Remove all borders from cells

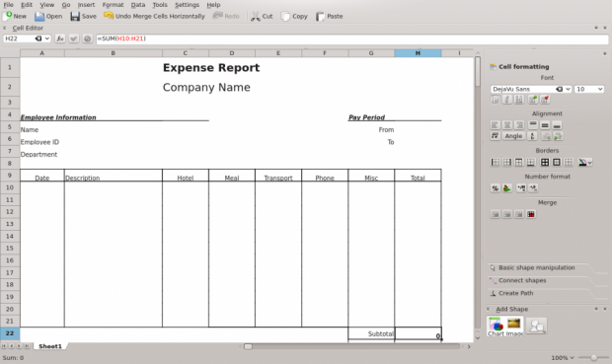569,163
